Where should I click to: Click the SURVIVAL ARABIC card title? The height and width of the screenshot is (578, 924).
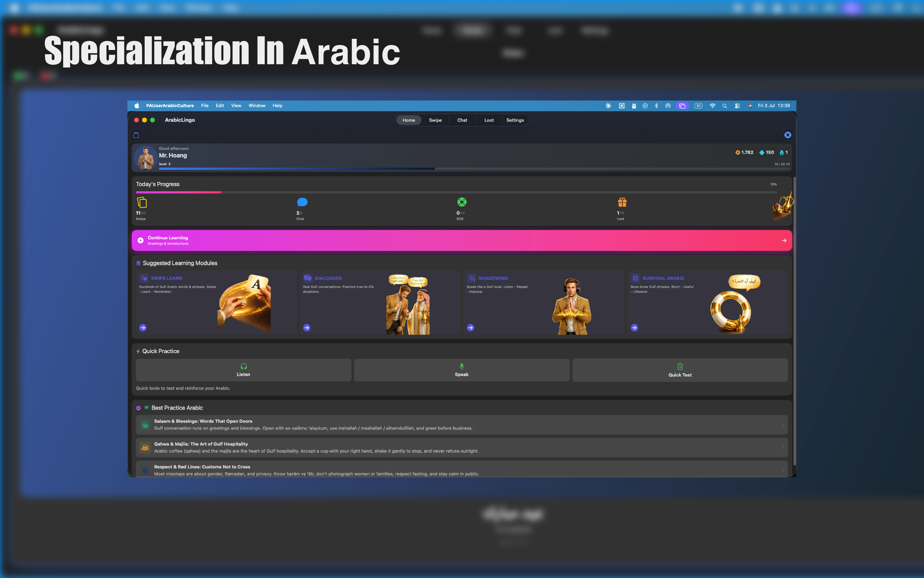click(663, 278)
